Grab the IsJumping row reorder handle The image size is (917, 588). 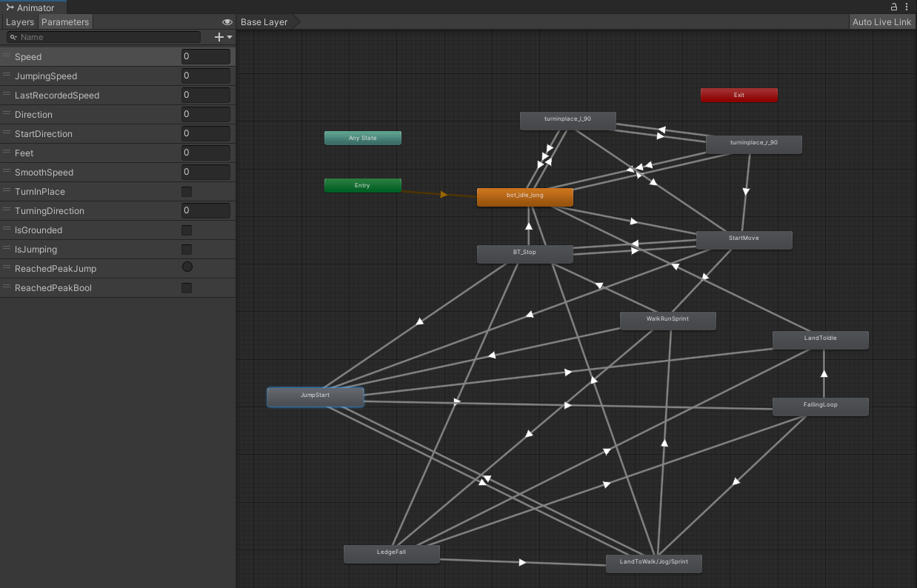(7, 249)
